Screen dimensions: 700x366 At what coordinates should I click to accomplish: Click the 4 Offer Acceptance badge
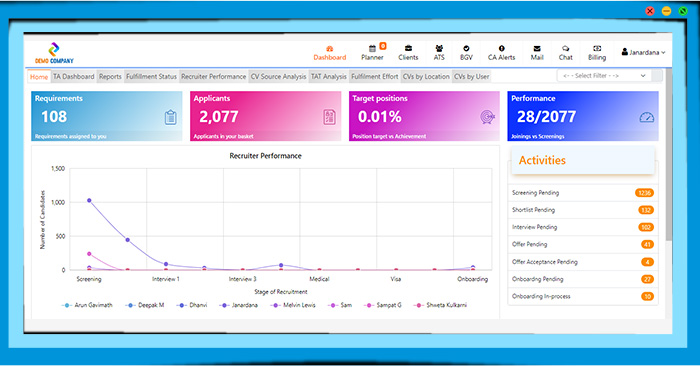(647, 262)
